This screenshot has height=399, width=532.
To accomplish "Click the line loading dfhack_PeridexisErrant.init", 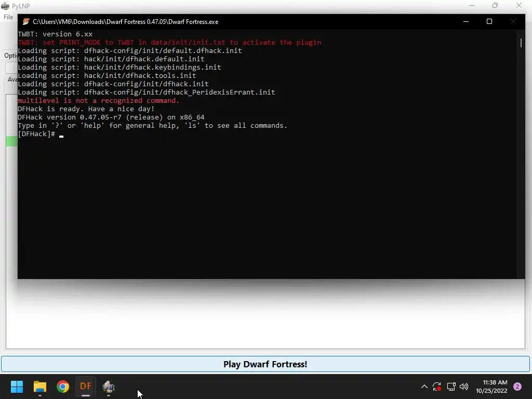I will tap(146, 92).
